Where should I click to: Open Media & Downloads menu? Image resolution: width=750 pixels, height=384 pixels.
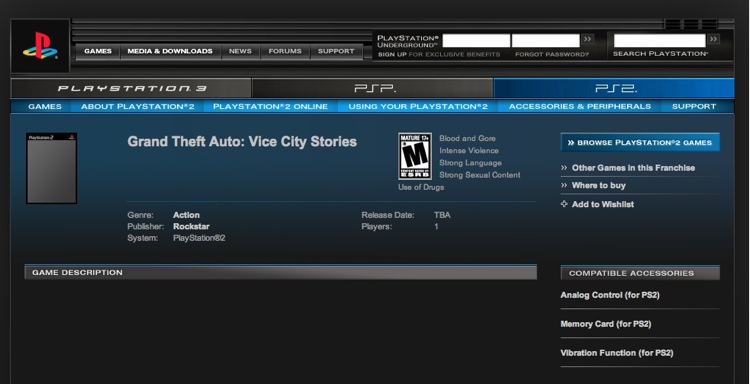[x=170, y=51]
